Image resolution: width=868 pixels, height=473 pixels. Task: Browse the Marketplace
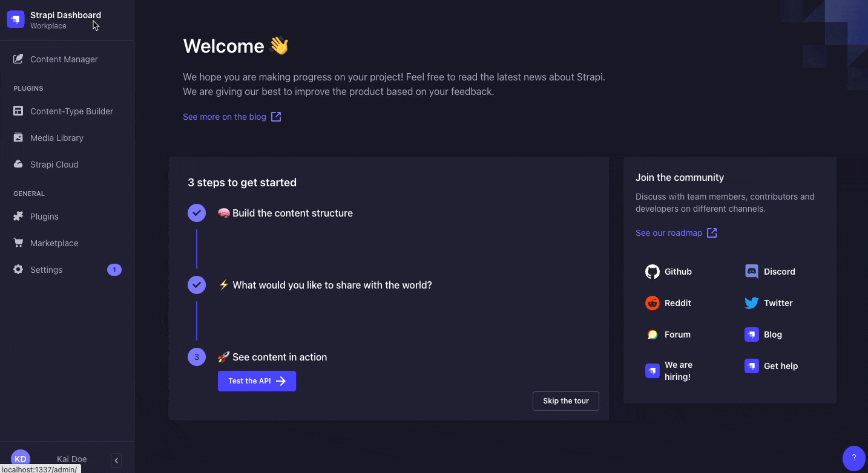pos(54,243)
